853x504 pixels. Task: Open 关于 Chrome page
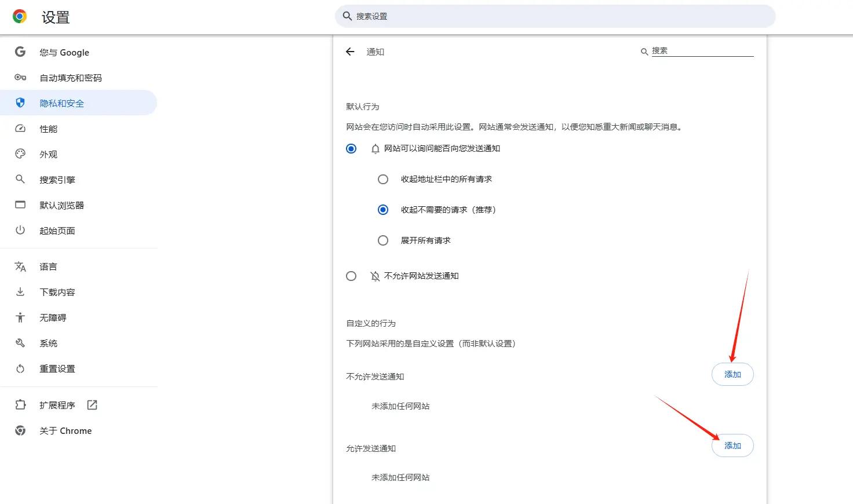click(79, 430)
